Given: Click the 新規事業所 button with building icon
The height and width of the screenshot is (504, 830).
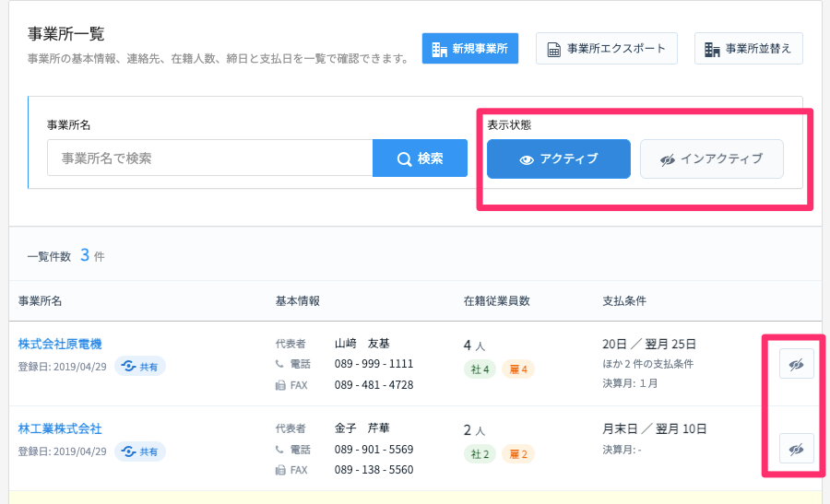Looking at the screenshot, I should tap(470, 48).
